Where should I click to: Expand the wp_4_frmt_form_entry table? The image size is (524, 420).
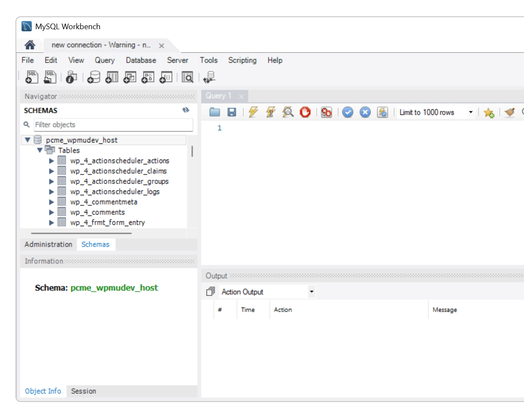point(52,223)
